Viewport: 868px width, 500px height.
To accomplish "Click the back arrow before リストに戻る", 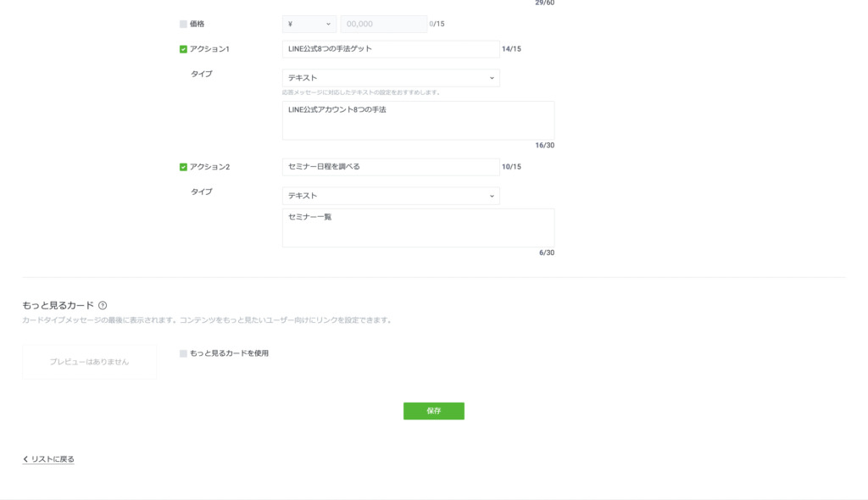I will tap(25, 459).
